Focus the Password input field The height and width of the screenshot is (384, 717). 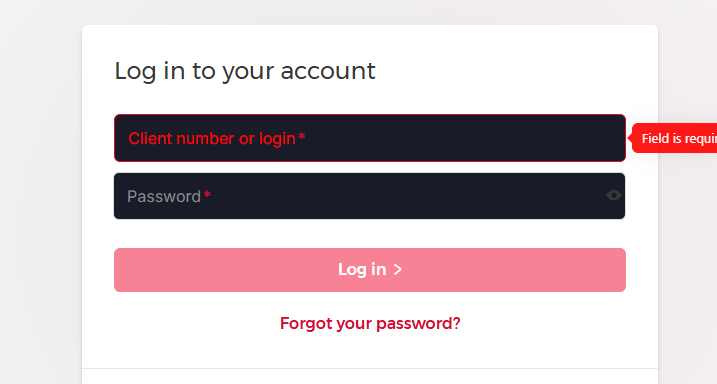point(369,196)
